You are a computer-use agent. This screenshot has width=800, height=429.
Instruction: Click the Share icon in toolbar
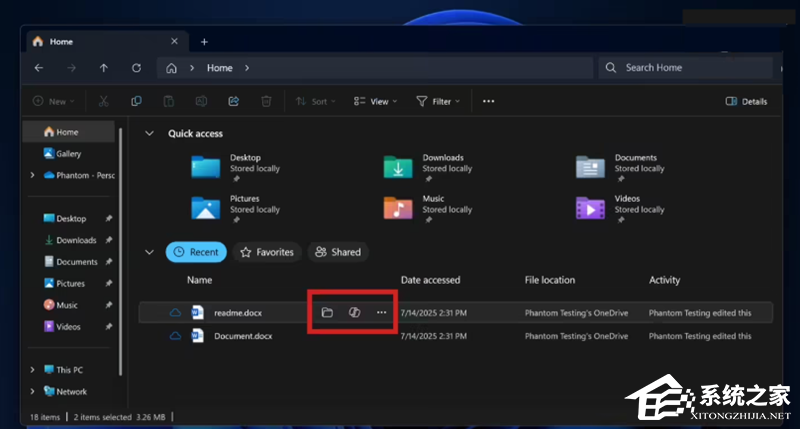point(234,101)
